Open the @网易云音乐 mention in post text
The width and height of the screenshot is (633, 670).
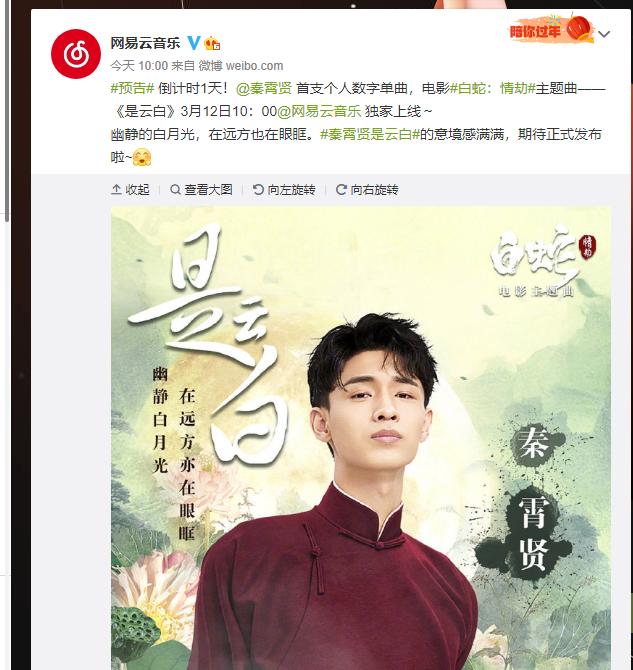coord(319,112)
